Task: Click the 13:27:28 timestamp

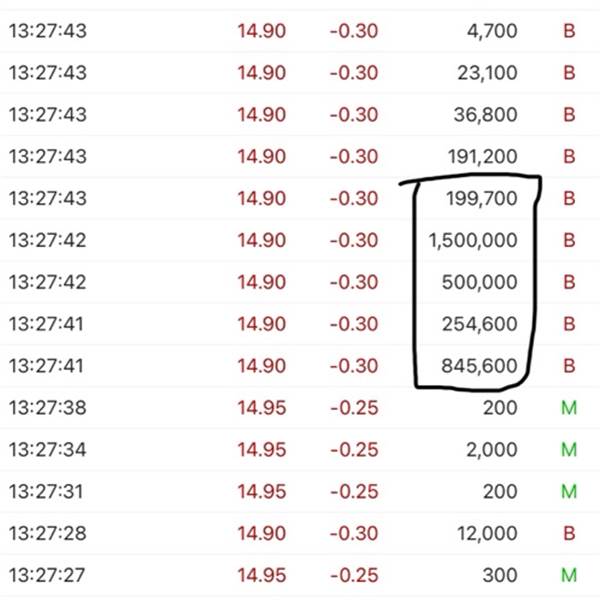Action: pos(47,533)
